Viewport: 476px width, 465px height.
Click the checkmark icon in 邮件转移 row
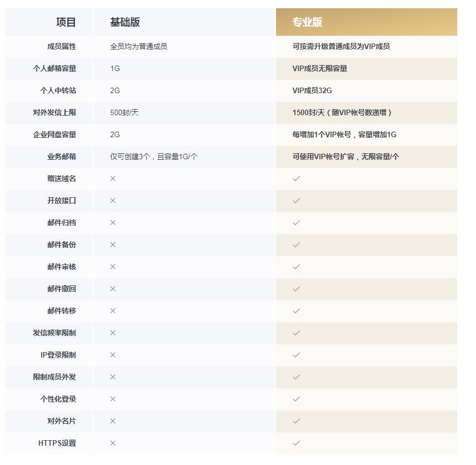296,311
